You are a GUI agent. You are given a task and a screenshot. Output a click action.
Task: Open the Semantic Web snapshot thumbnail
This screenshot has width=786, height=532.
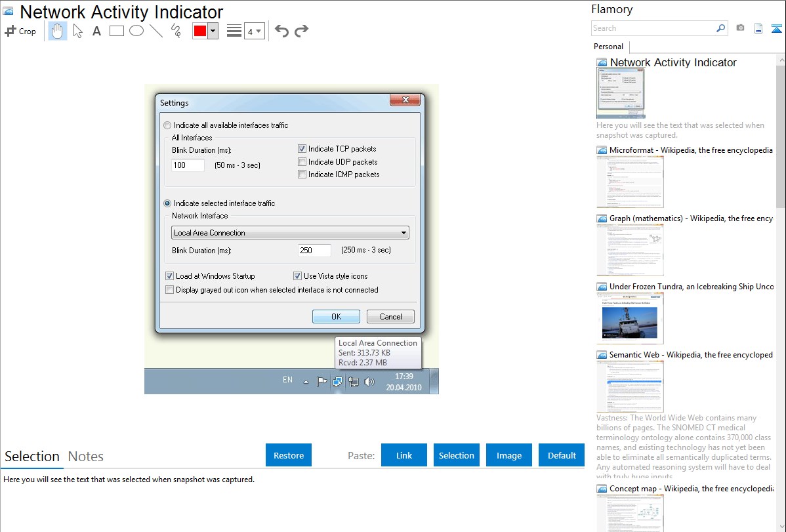(630, 386)
